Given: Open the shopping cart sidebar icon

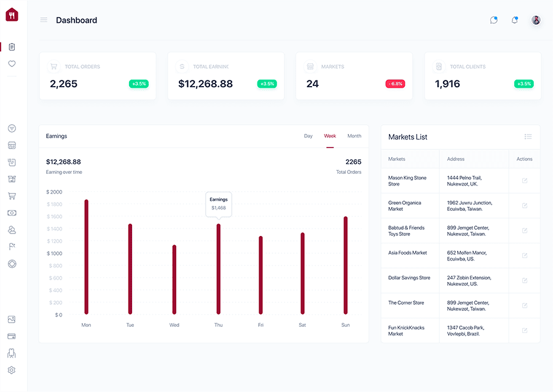Looking at the screenshot, I should click(x=12, y=196).
